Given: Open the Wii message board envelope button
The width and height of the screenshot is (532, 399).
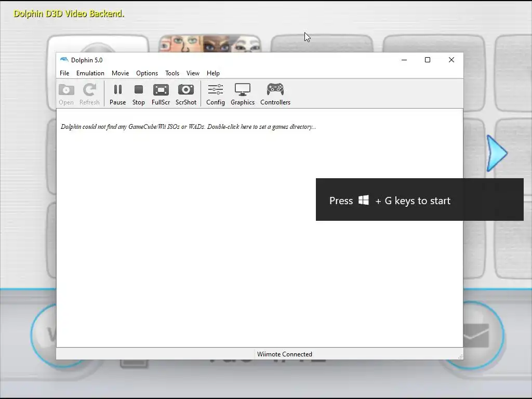Looking at the screenshot, I should click(484, 334).
